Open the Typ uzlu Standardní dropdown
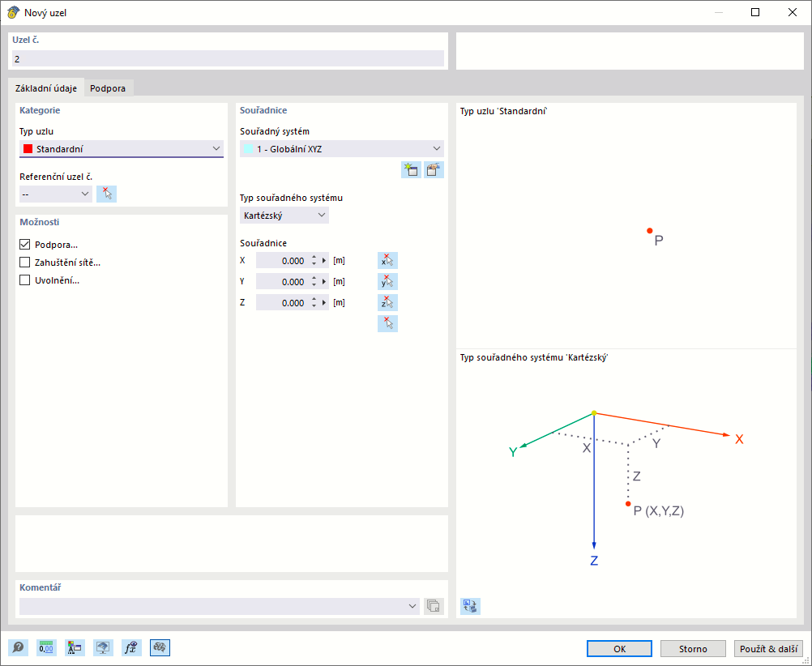The image size is (812, 666). [122, 149]
